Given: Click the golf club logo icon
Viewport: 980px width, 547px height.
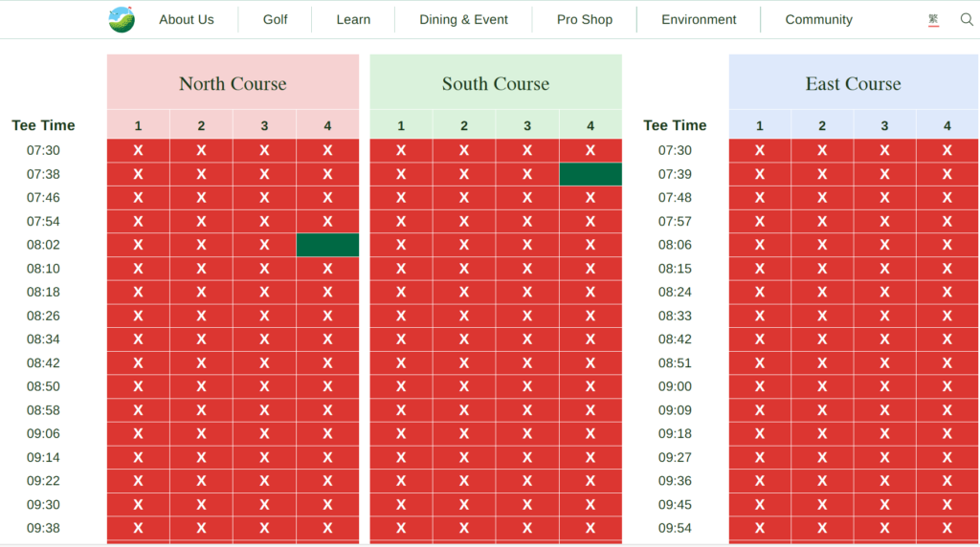Looking at the screenshot, I should click(x=122, y=19).
